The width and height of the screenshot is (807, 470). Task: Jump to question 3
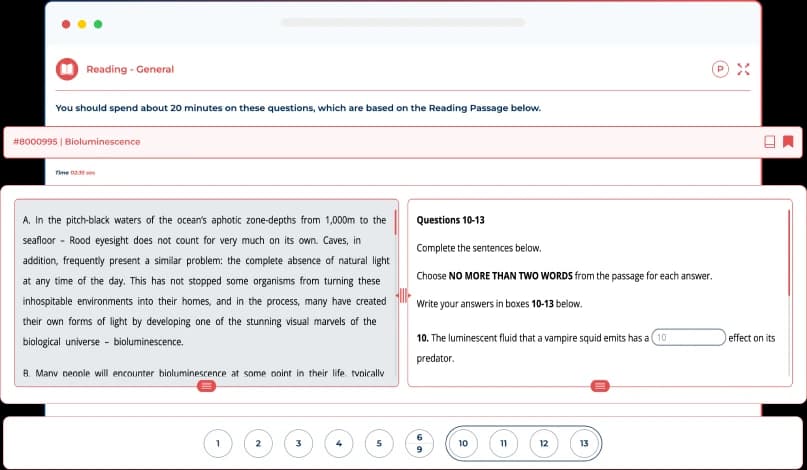tap(298, 443)
